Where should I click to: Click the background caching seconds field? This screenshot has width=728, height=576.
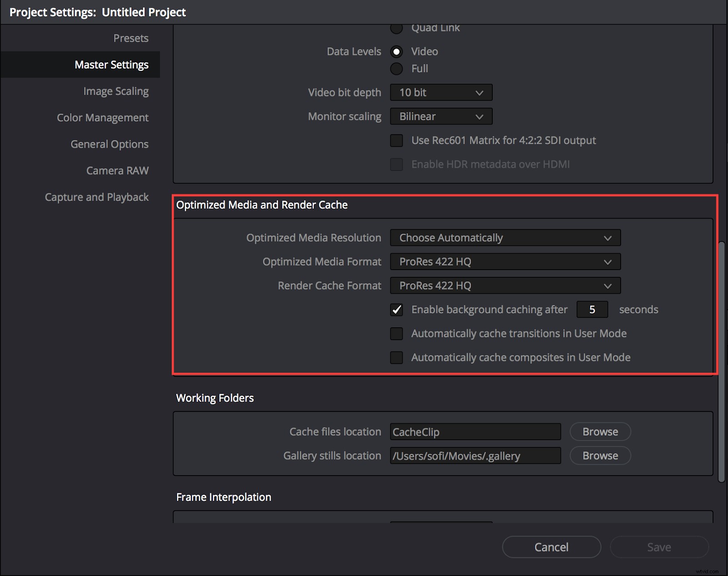pyautogui.click(x=591, y=310)
